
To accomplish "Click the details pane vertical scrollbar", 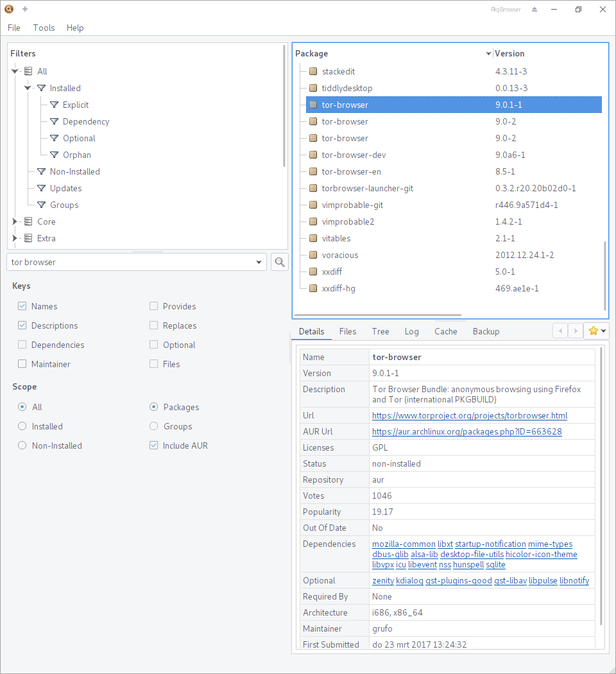I will [601, 486].
